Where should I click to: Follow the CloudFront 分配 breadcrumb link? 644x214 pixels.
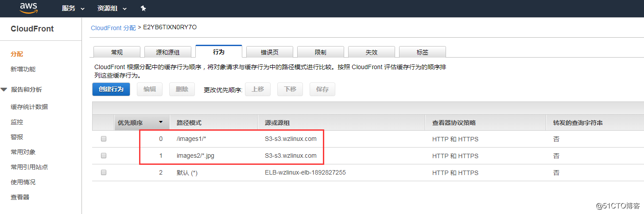click(113, 27)
